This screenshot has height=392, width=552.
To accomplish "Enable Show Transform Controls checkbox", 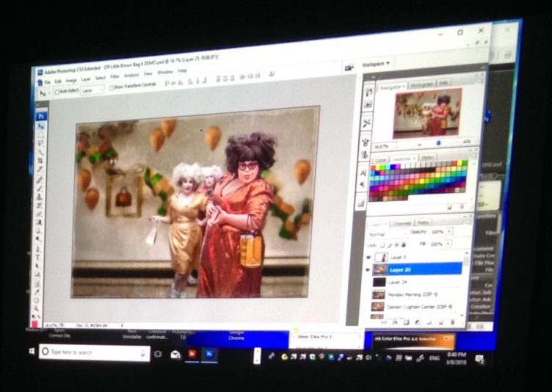I will point(112,88).
